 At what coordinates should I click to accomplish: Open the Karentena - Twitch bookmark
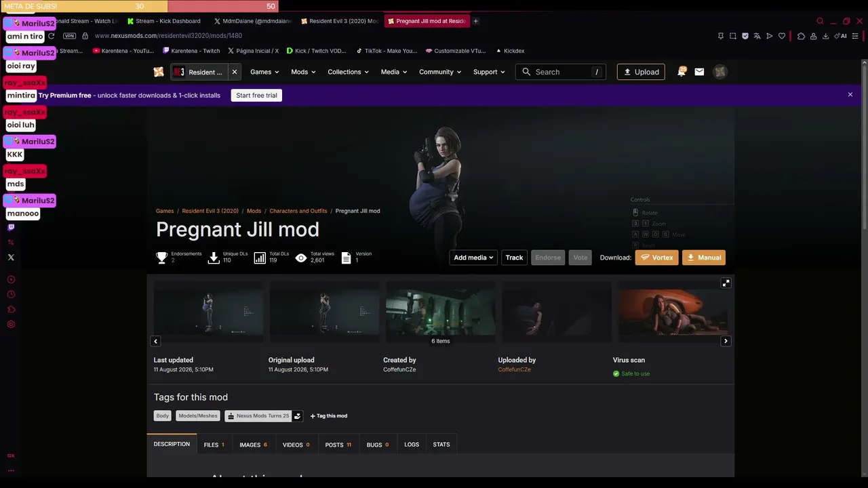[191, 51]
